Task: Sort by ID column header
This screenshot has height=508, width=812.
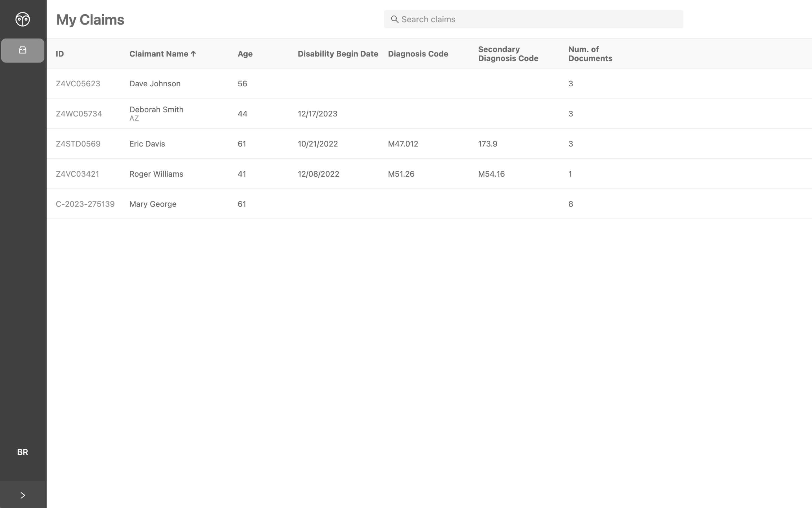Action: pyautogui.click(x=60, y=54)
